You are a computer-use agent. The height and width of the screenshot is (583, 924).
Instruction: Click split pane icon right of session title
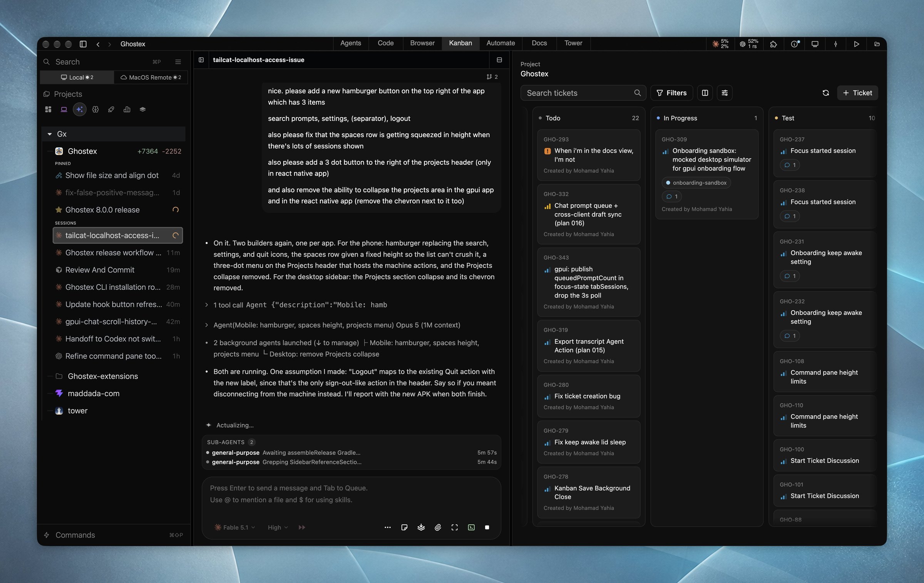click(x=499, y=60)
